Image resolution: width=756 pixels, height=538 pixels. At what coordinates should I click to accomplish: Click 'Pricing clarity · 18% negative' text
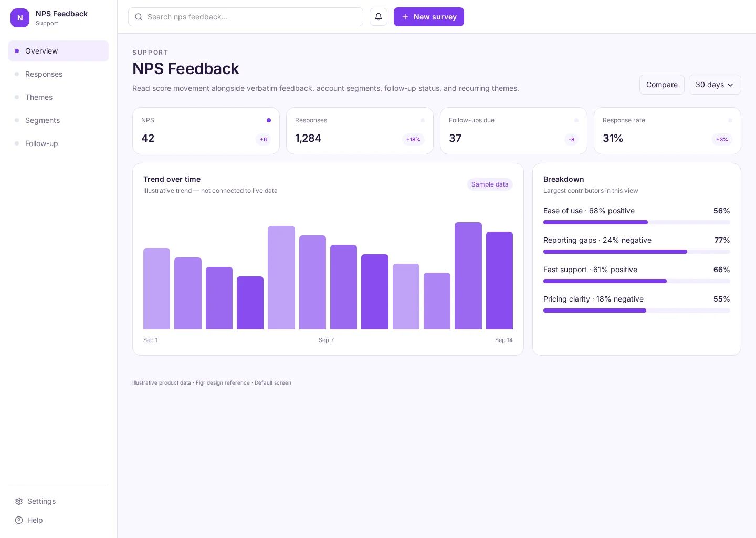click(x=593, y=299)
